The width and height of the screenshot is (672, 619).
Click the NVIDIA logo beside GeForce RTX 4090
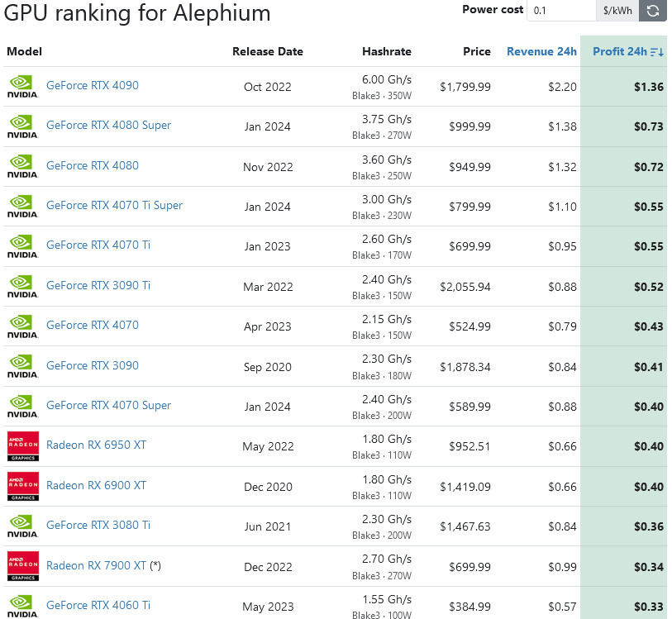coord(22,87)
